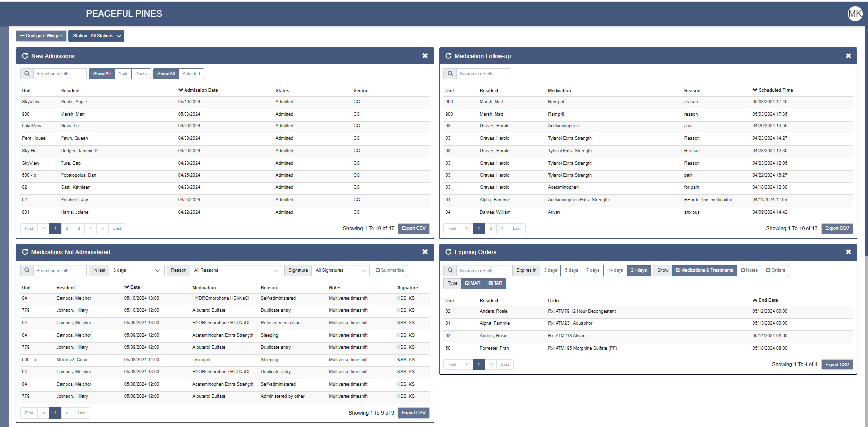This screenshot has width=868, height=427.
Task: Click Forrester, Fran in Expiring Orders
Action: click(494, 348)
